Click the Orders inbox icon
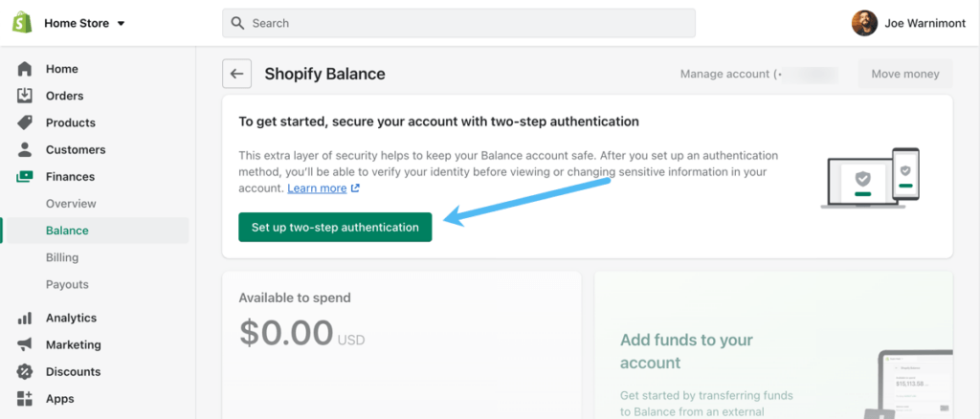Image resolution: width=980 pixels, height=419 pixels. click(x=25, y=96)
